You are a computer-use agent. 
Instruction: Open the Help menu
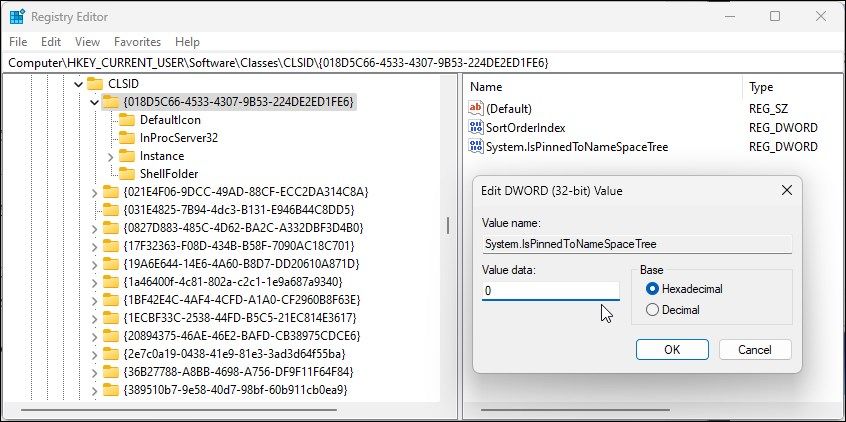[187, 42]
